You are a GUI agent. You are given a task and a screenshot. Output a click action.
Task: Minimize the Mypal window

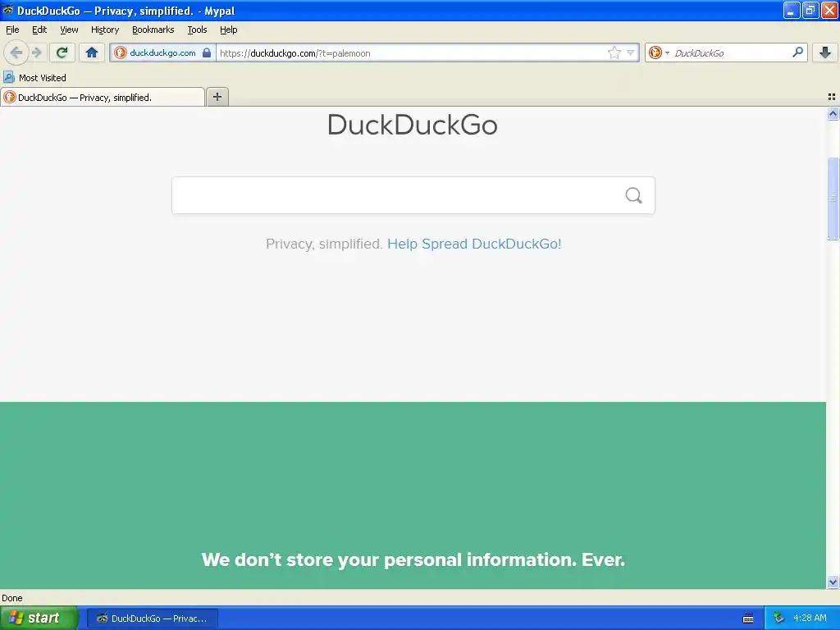792,10
